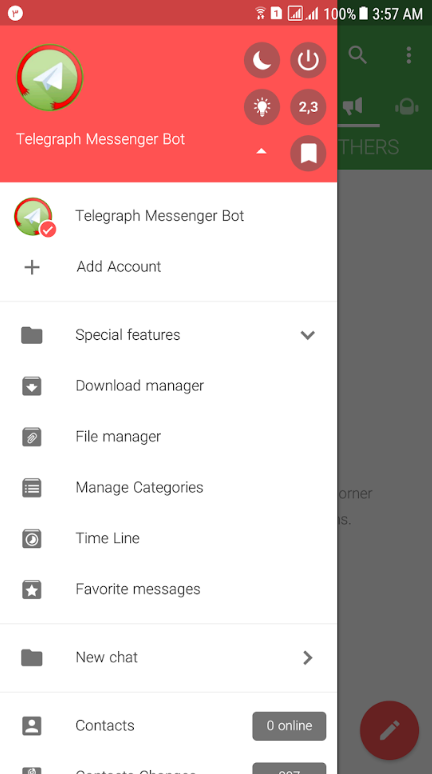Screen dimensions: 432x774
Task: Open File manager
Action: point(168,437)
